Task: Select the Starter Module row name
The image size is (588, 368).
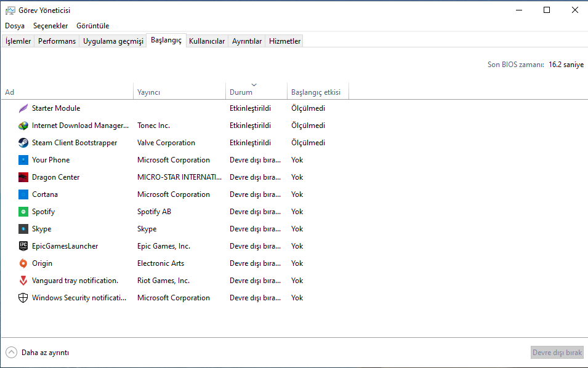Action: [56, 108]
